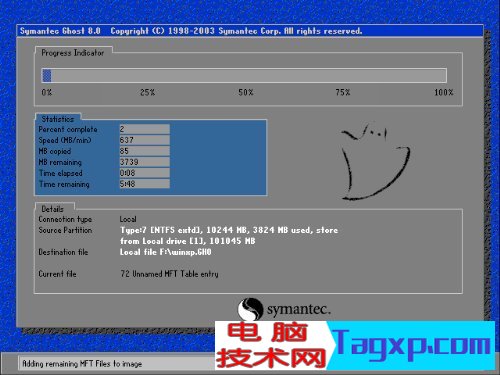Click the Connection type label
This screenshot has width=500, height=375.
click(x=65, y=219)
